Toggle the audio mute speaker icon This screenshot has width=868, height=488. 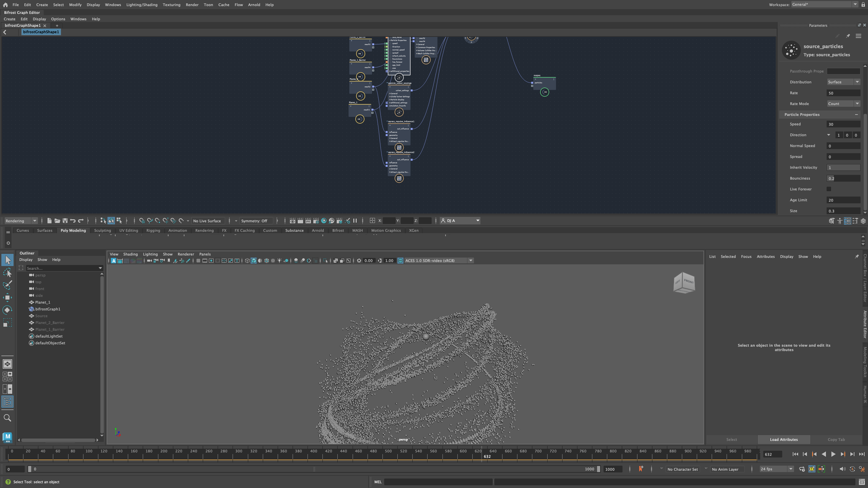(842, 469)
